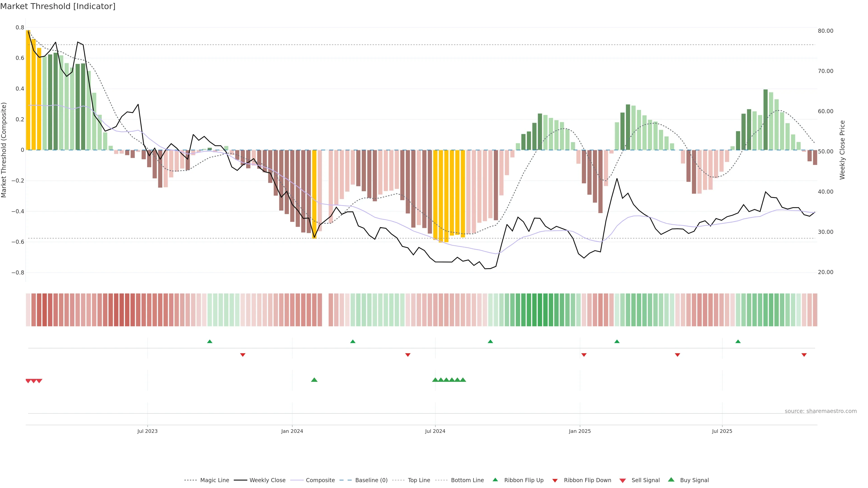Click the Sell Signal legend triangle icon

[622, 481]
